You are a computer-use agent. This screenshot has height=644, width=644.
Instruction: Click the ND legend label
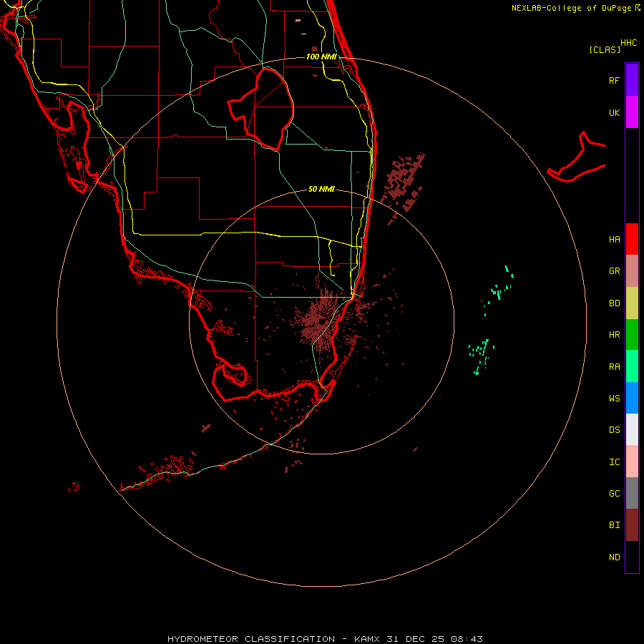[614, 557]
